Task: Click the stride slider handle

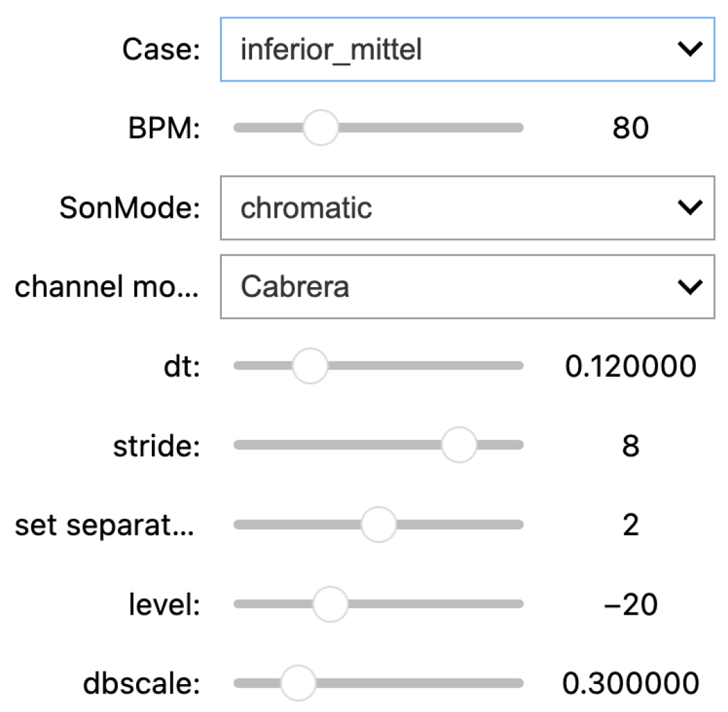Action: coord(459,444)
